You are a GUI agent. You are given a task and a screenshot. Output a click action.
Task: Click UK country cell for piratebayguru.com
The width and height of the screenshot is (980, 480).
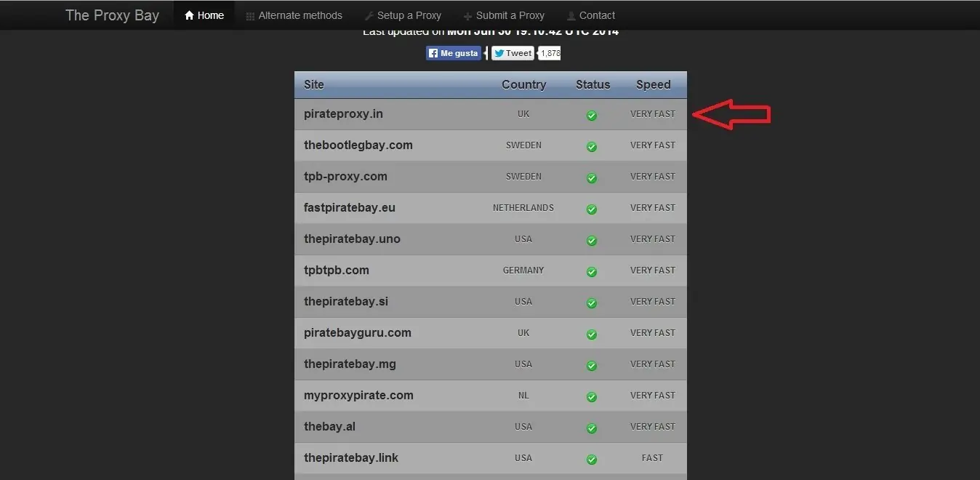point(523,333)
